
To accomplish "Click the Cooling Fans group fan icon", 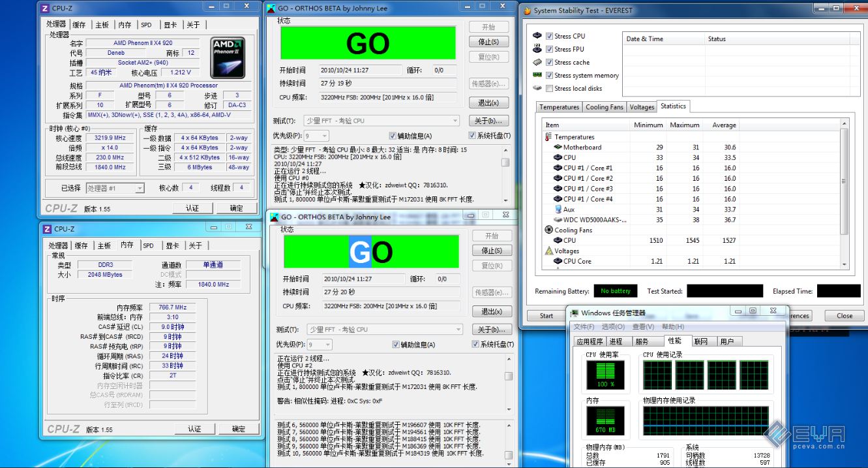I will tap(549, 230).
